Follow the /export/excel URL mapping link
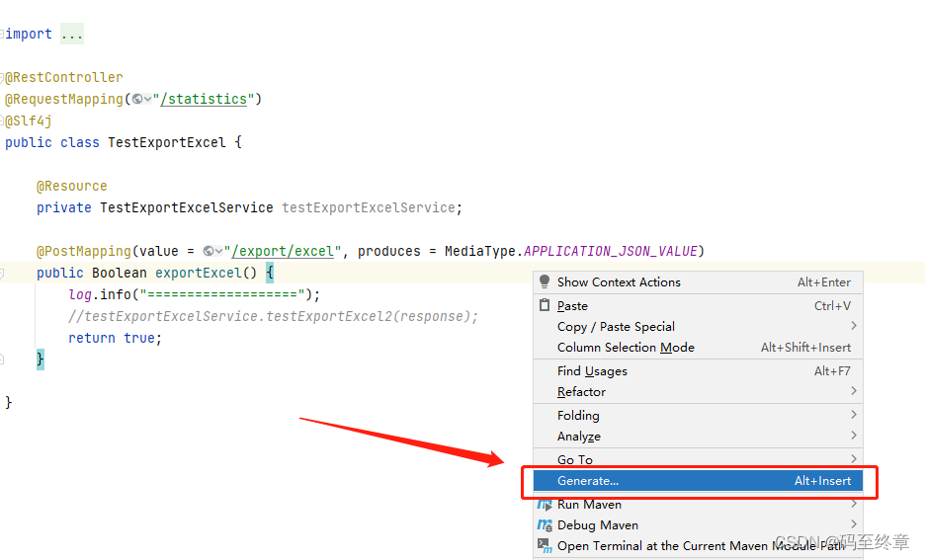 tap(283, 251)
